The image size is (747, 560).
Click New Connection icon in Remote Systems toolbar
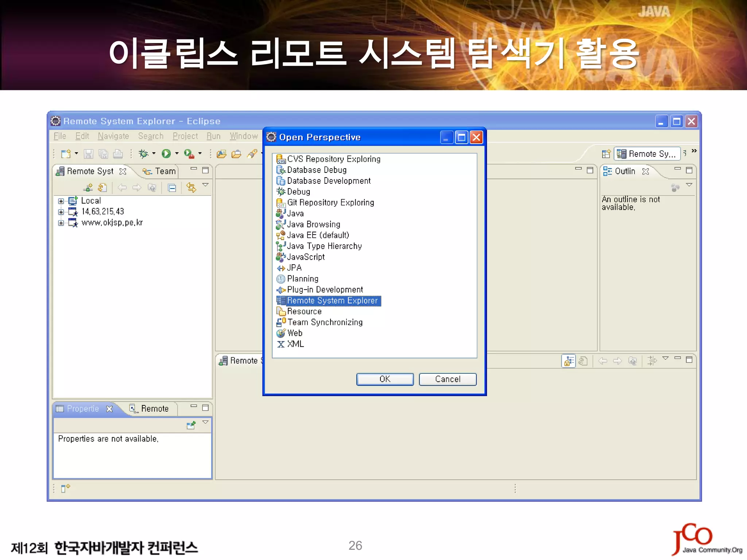[88, 188]
